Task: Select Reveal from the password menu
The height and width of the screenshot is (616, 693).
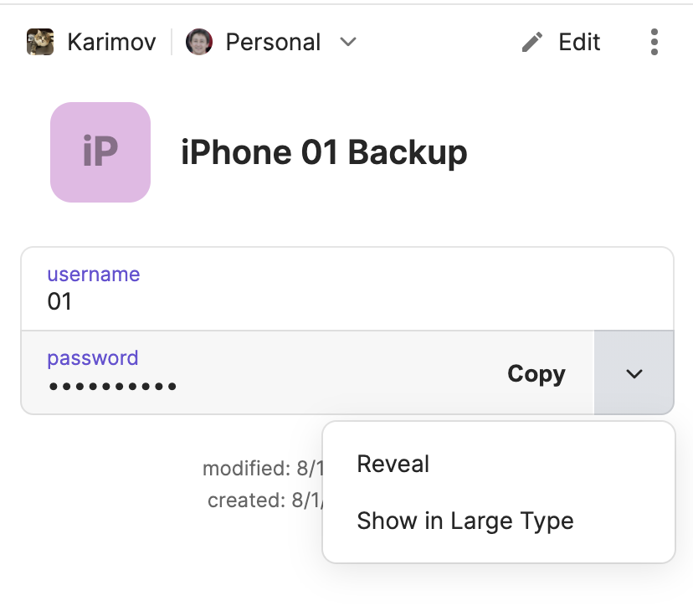Action: [393, 465]
